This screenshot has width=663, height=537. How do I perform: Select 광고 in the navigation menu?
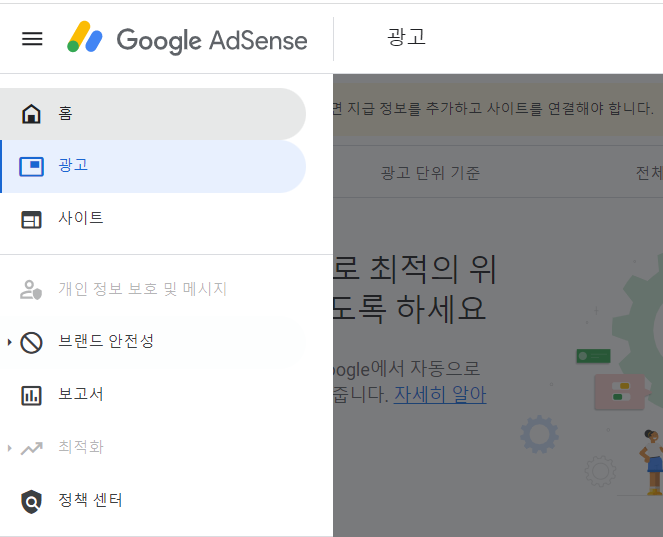coord(153,167)
